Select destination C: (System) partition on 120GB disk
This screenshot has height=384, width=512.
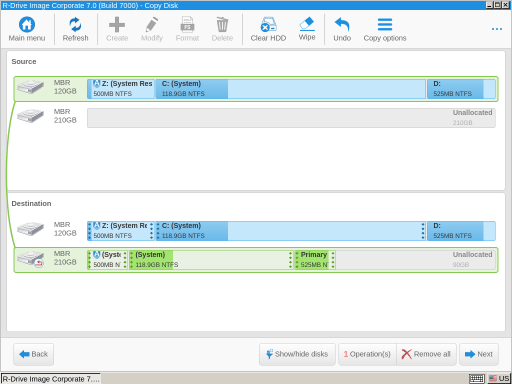click(x=291, y=231)
